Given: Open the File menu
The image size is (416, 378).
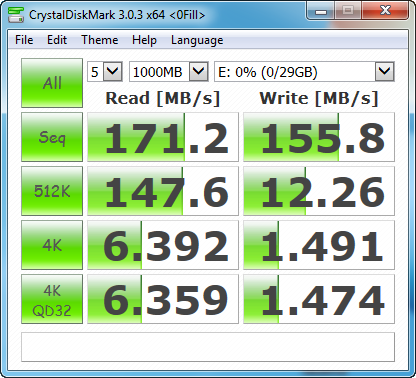Looking at the screenshot, I should pos(24,40).
